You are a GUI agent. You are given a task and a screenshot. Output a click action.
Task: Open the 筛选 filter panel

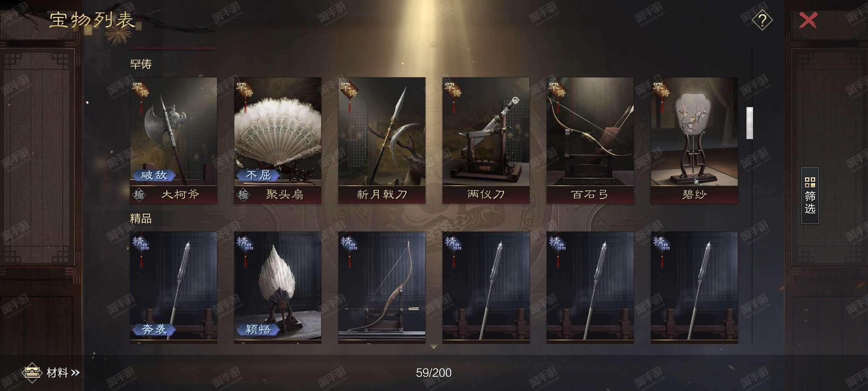pos(810,195)
